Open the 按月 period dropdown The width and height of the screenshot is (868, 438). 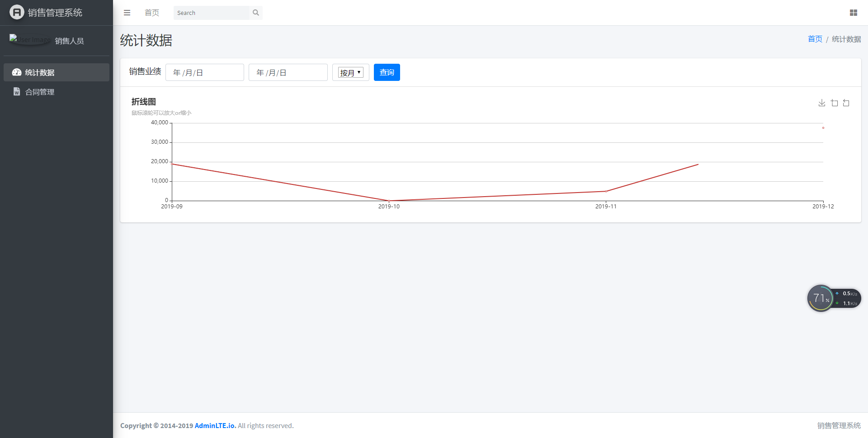tap(351, 72)
